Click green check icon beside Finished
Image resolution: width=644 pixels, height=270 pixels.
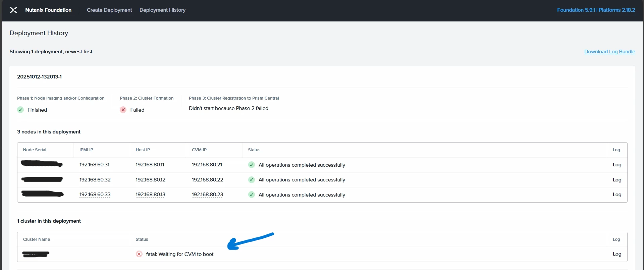click(x=20, y=110)
